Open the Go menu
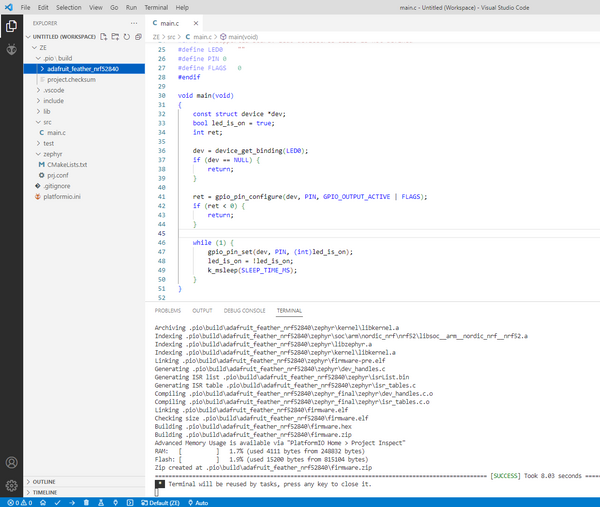Screen dimensions: 600x507 click(x=114, y=7)
